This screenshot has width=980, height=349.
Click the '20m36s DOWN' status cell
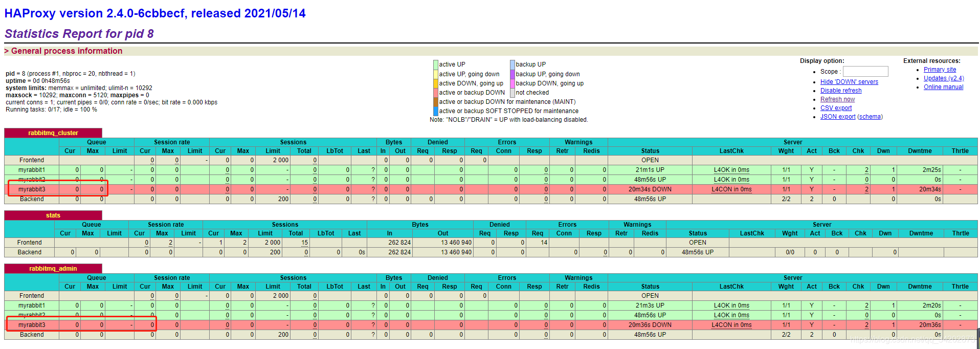650,325
